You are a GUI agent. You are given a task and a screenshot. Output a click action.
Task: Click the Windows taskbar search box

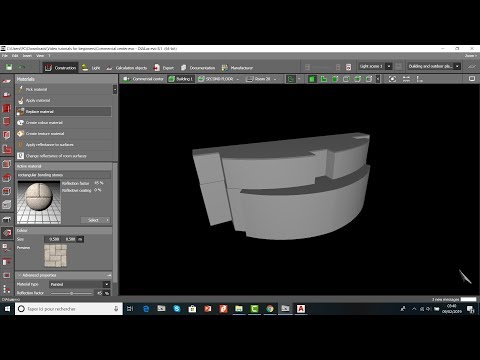pyautogui.click(x=69, y=309)
